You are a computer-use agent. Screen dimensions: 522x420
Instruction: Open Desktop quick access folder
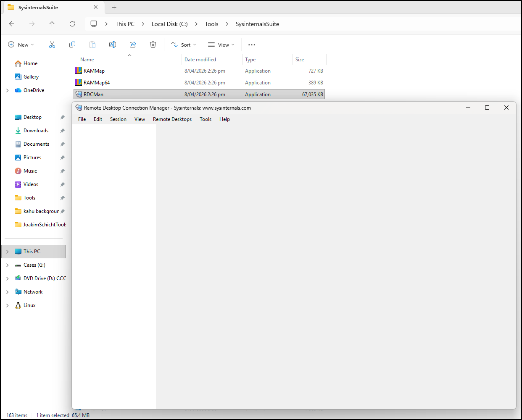pos(32,117)
